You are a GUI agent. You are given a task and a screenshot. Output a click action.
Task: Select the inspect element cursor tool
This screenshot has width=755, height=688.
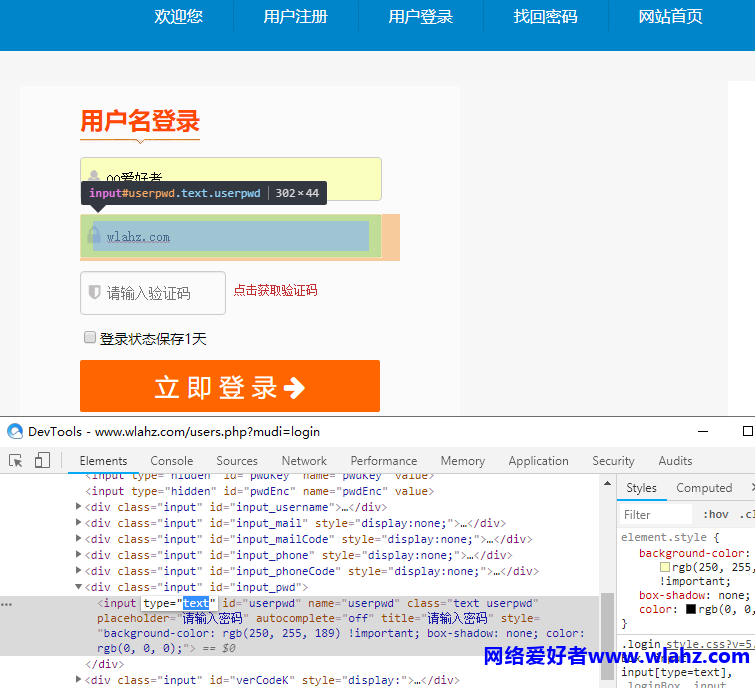click(x=15, y=461)
